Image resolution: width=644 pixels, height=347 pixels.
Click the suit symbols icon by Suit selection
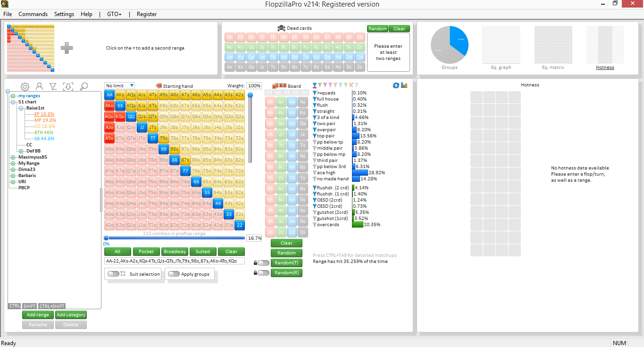point(123,274)
